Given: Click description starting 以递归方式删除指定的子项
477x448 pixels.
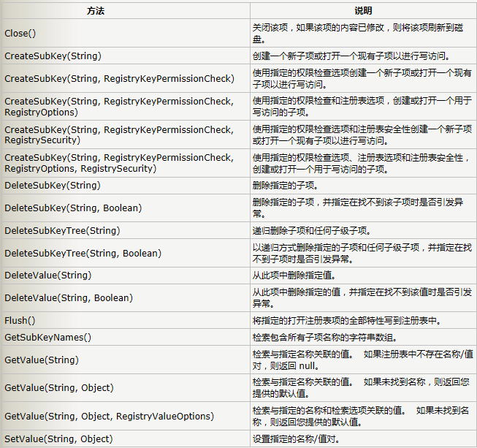Looking at the screenshot, I should pos(362,253).
